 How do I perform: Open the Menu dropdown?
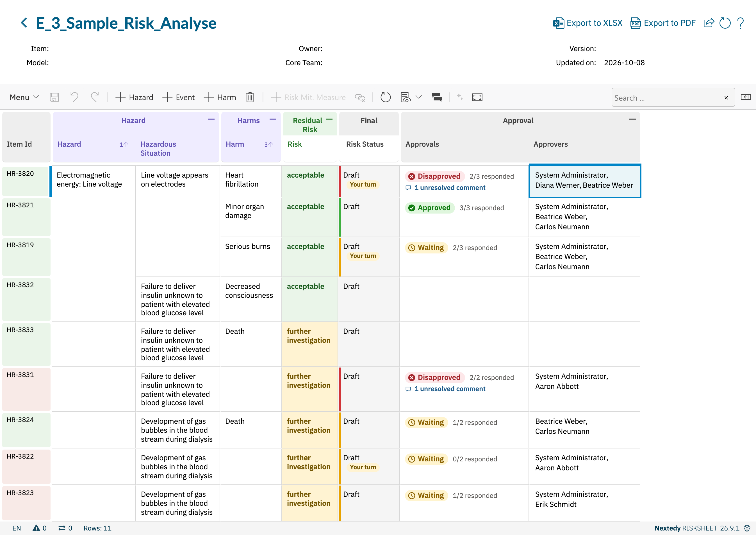point(24,97)
